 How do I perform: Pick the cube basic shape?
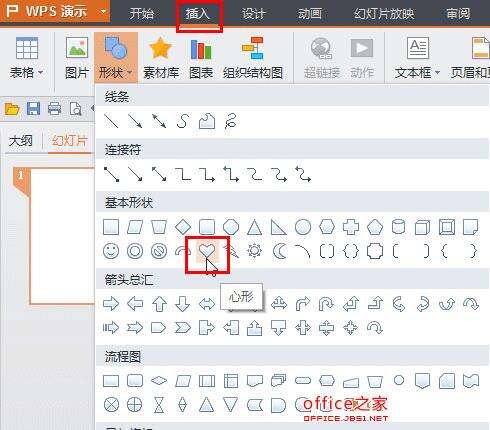coord(423,227)
